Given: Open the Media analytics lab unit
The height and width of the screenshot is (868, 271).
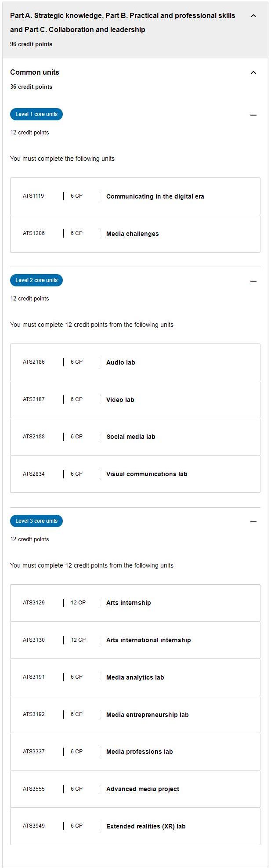Looking at the screenshot, I should coord(135,677).
